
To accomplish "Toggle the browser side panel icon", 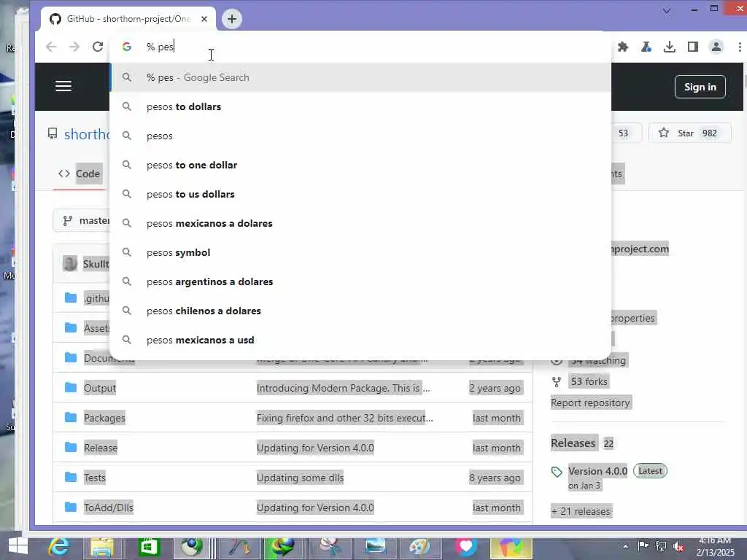I will 693,47.
